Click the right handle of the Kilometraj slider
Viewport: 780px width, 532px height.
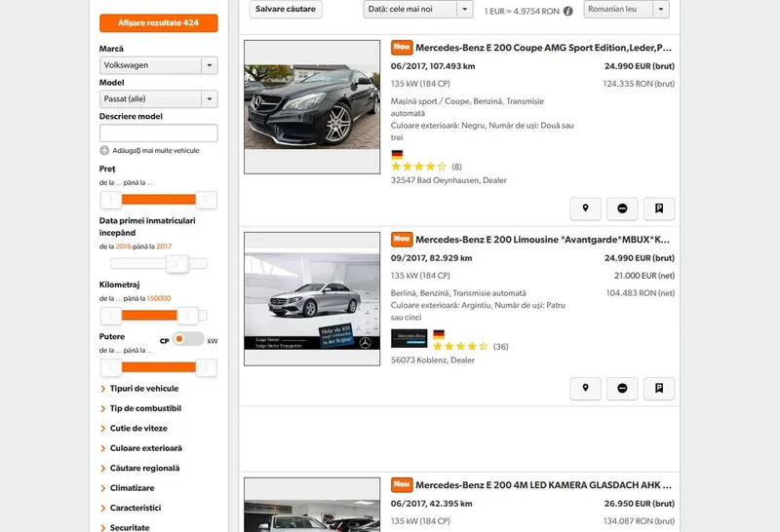click(x=188, y=315)
